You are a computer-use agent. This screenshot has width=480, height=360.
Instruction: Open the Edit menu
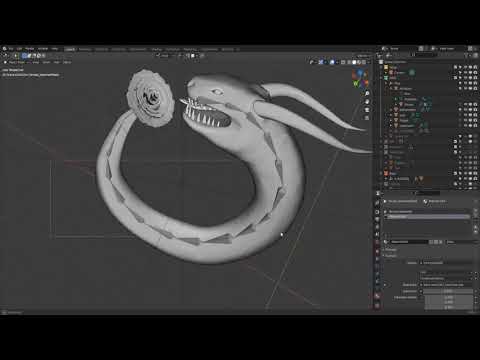tap(19, 49)
